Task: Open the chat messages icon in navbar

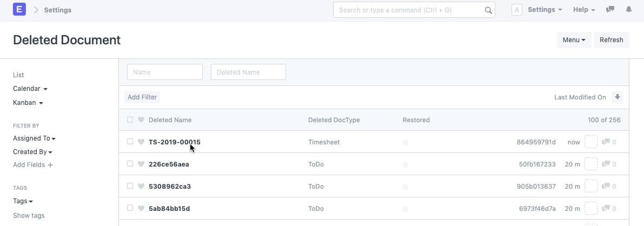Action: (610, 10)
